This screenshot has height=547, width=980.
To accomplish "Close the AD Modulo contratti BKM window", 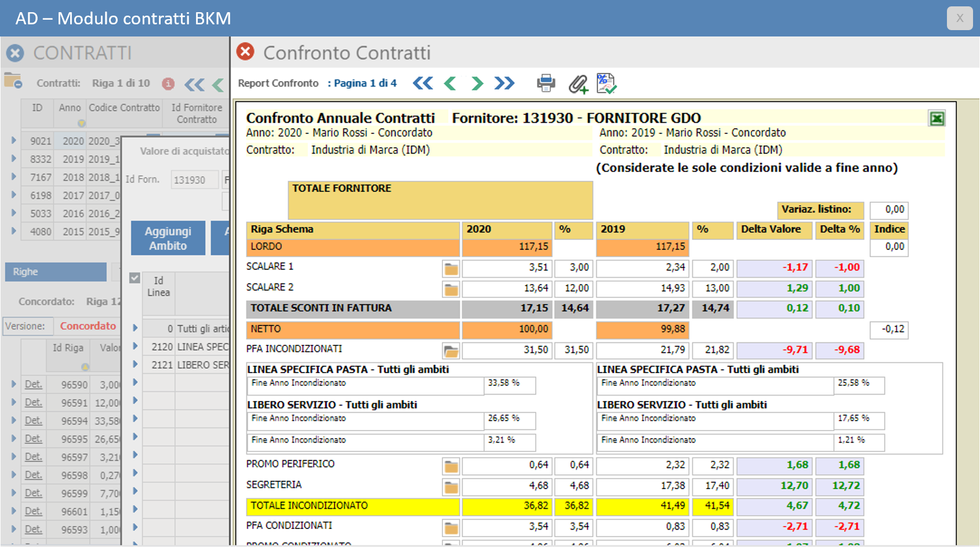I will pyautogui.click(x=960, y=18).
